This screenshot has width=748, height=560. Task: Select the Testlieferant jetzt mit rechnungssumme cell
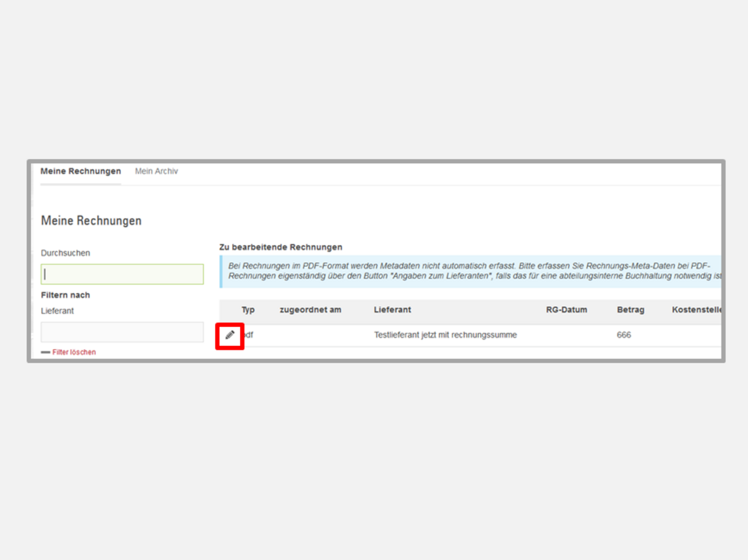tap(445, 335)
